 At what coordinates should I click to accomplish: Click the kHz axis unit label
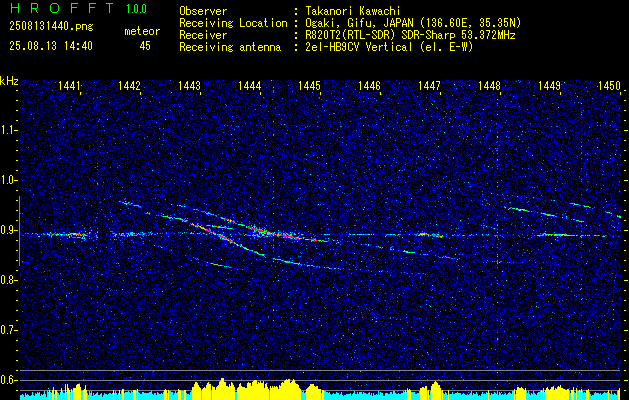pyautogui.click(x=9, y=81)
